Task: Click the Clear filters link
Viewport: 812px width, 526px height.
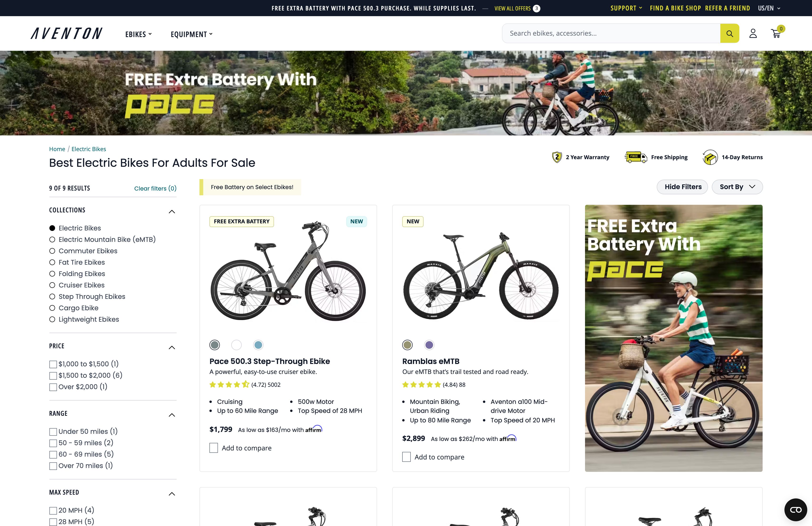Action: pos(155,188)
